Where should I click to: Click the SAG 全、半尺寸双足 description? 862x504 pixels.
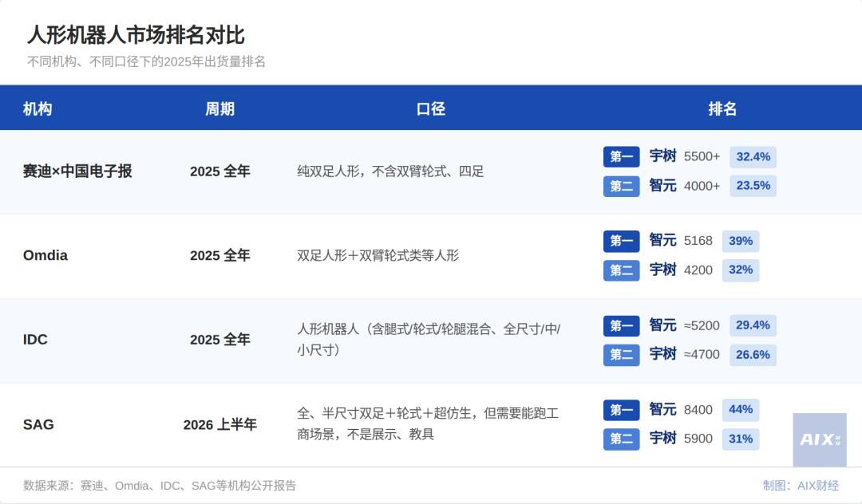[x=428, y=423]
